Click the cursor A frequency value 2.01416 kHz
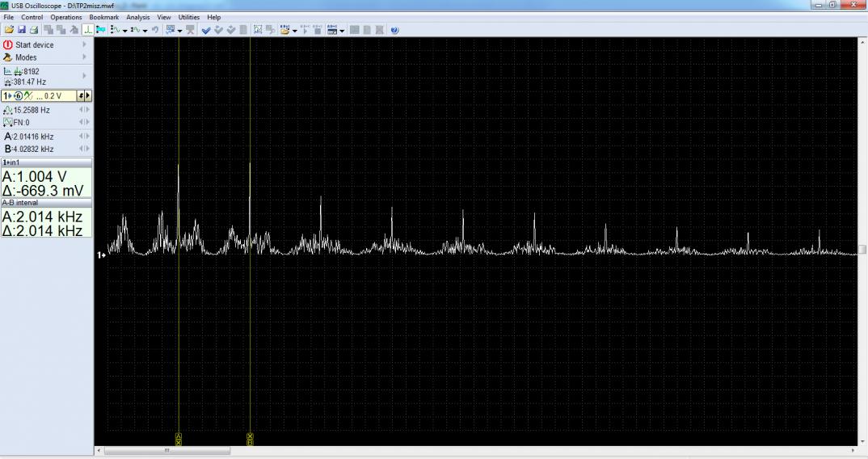This screenshot has width=868, height=459. (x=33, y=137)
